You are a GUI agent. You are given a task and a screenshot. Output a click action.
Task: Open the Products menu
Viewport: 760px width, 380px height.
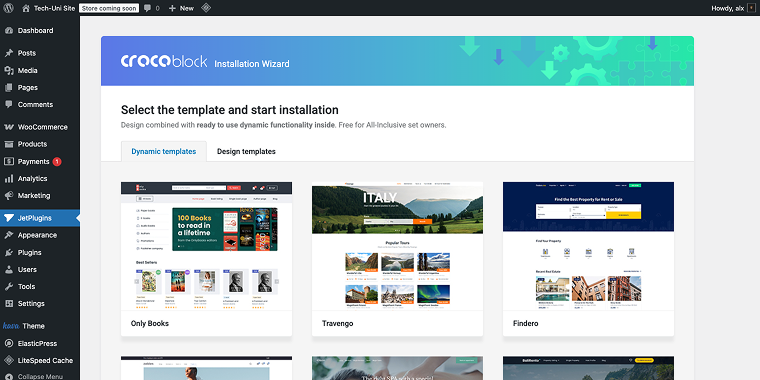[x=40, y=144]
